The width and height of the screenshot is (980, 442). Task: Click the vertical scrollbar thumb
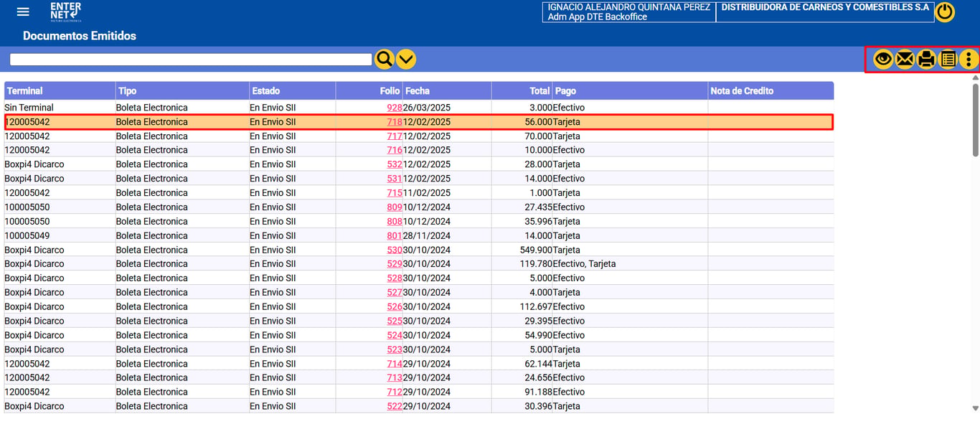click(x=975, y=118)
